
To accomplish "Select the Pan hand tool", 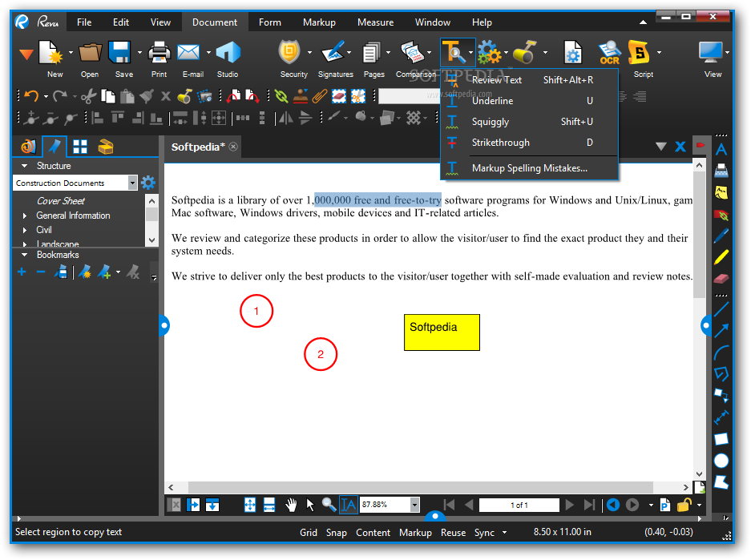I will (291, 505).
